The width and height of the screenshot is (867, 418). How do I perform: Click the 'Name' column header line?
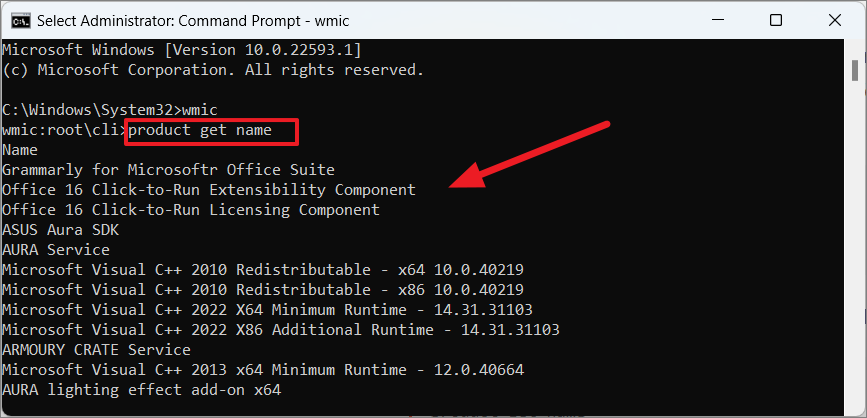(x=20, y=150)
